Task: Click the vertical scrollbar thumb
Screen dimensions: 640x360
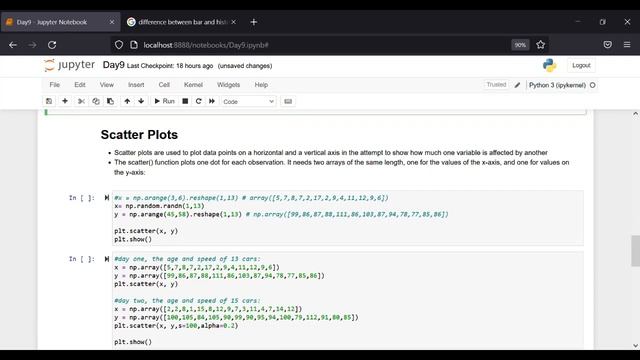Action: [635, 251]
